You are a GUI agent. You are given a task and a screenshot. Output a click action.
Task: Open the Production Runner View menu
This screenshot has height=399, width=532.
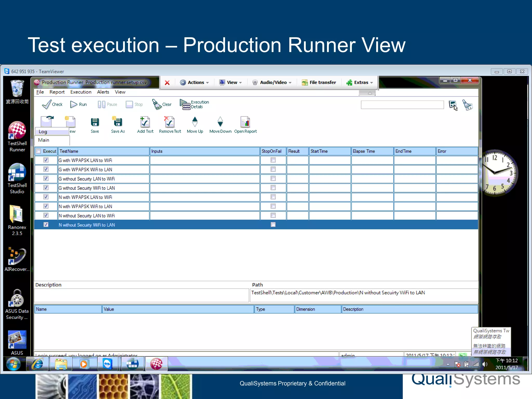point(120,92)
